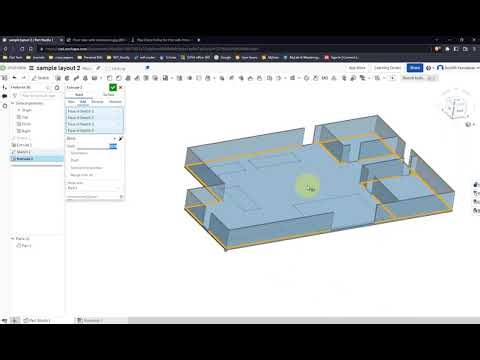Click the Depth value input field

click(97, 146)
